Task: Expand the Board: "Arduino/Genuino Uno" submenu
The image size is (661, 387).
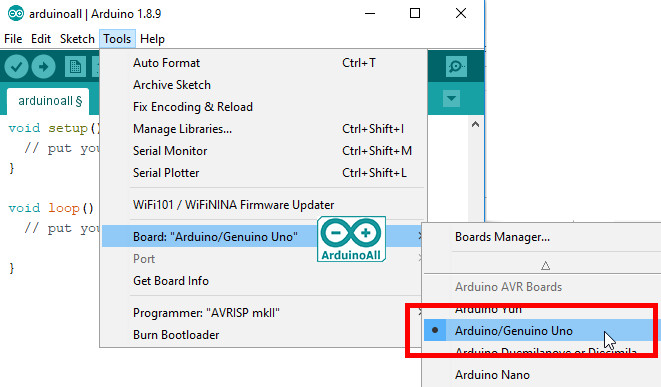Action: click(263, 236)
